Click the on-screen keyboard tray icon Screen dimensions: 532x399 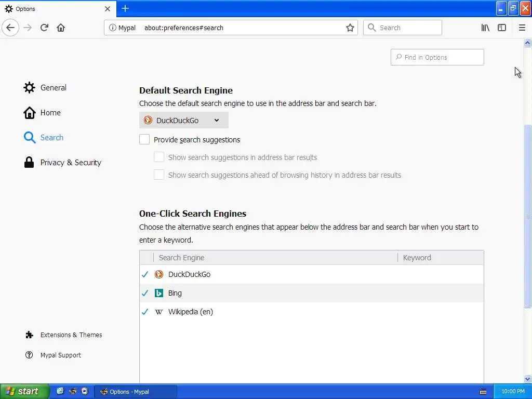[x=483, y=392]
